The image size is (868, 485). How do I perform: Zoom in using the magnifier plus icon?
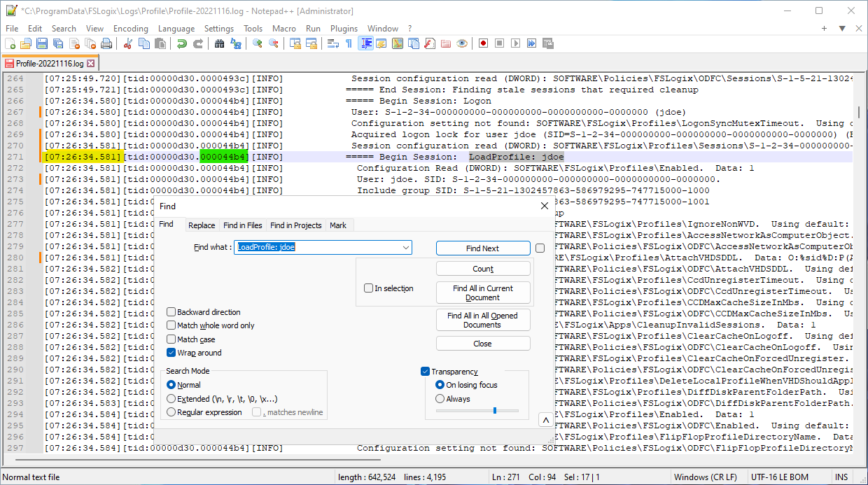click(258, 43)
